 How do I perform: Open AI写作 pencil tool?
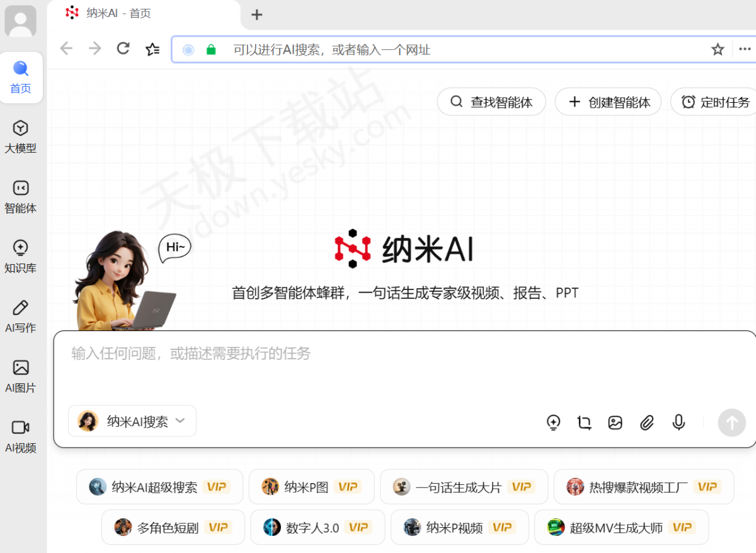click(20, 309)
